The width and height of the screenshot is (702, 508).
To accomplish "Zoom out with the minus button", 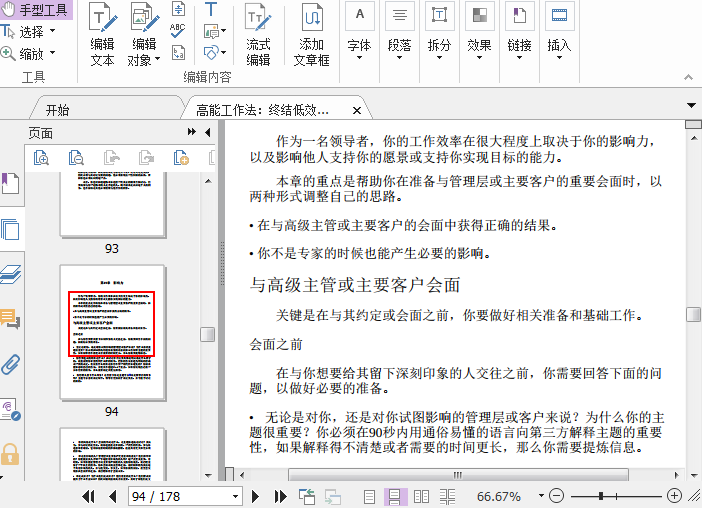I will [x=556, y=495].
